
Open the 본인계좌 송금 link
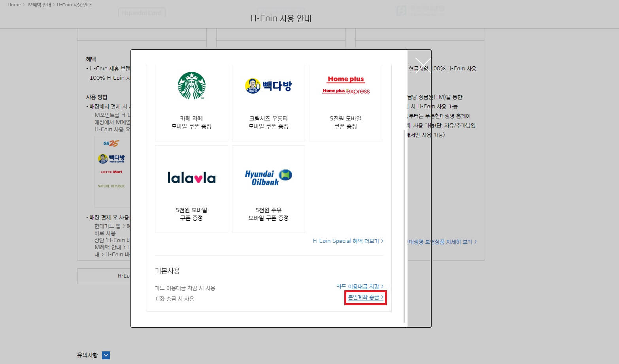(366, 297)
